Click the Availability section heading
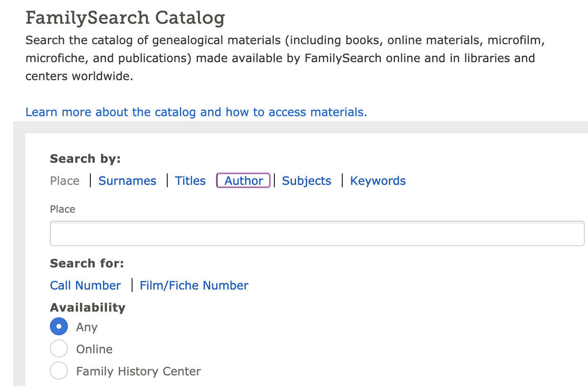The width and height of the screenshot is (588, 386). 88,307
